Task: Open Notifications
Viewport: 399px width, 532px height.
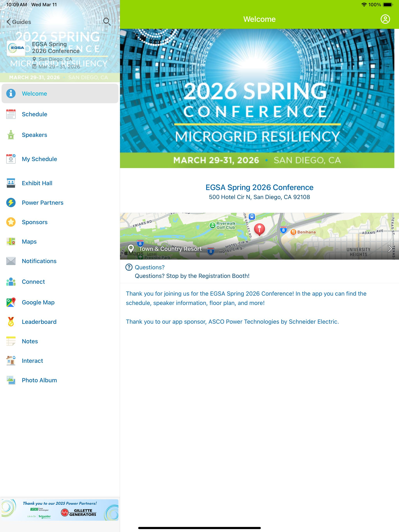Action: click(60, 261)
